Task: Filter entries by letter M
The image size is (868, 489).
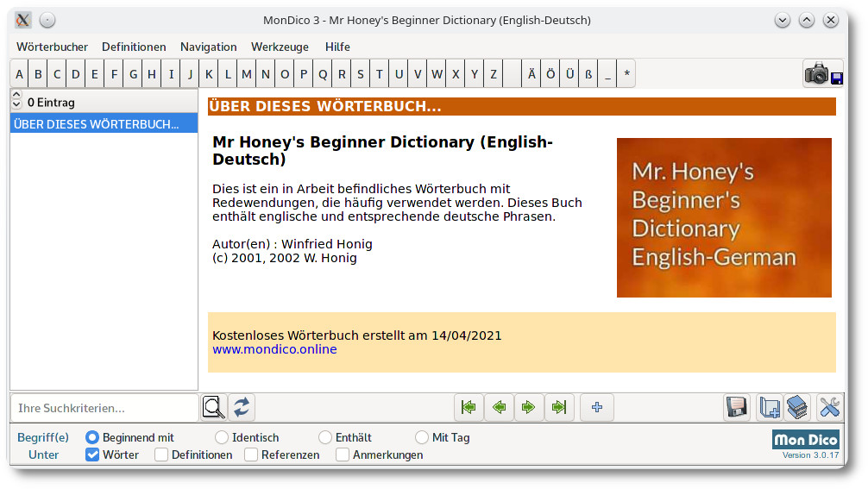Action: click(247, 74)
